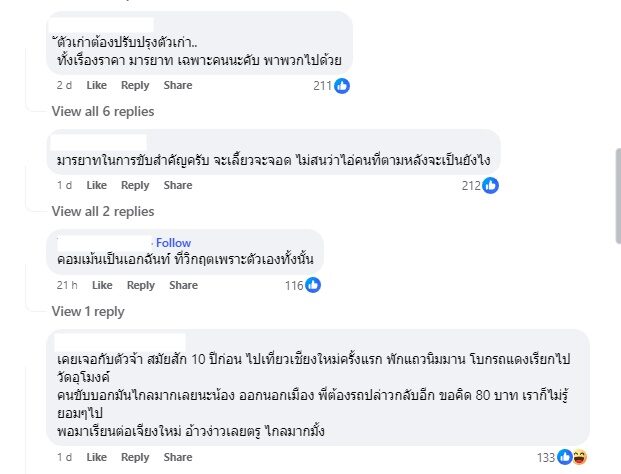
Task: Expand View 1 reply
Action: [x=88, y=311]
